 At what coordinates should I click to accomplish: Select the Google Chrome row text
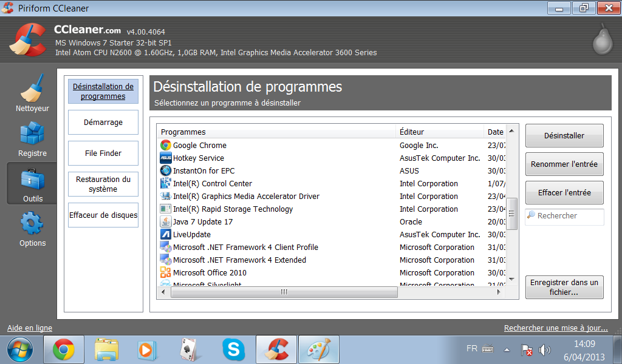click(199, 146)
